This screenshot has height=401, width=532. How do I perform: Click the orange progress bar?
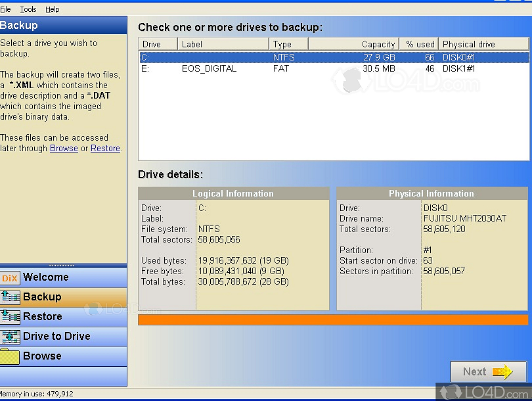(332, 319)
